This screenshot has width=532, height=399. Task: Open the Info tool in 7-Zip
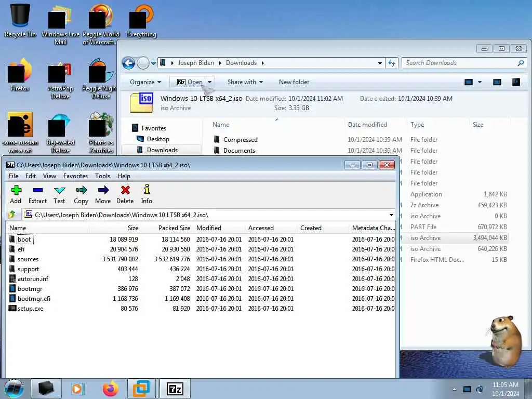147,194
